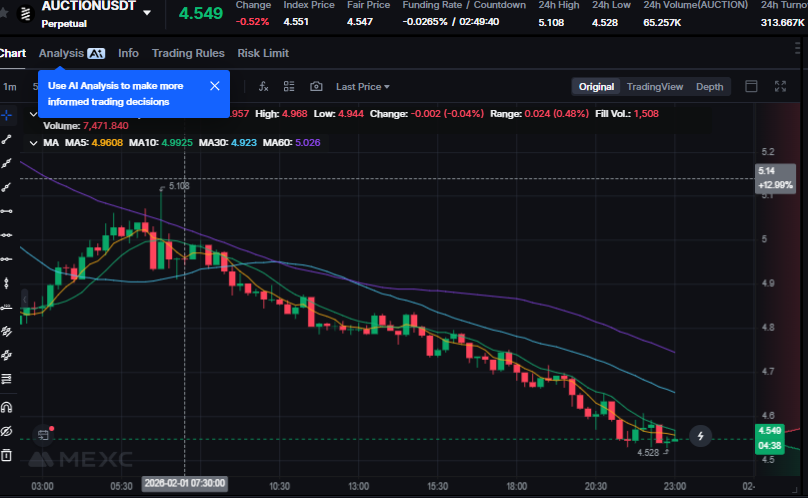This screenshot has height=498, width=808.
Task: Switch to Depth chart view
Action: (710, 87)
